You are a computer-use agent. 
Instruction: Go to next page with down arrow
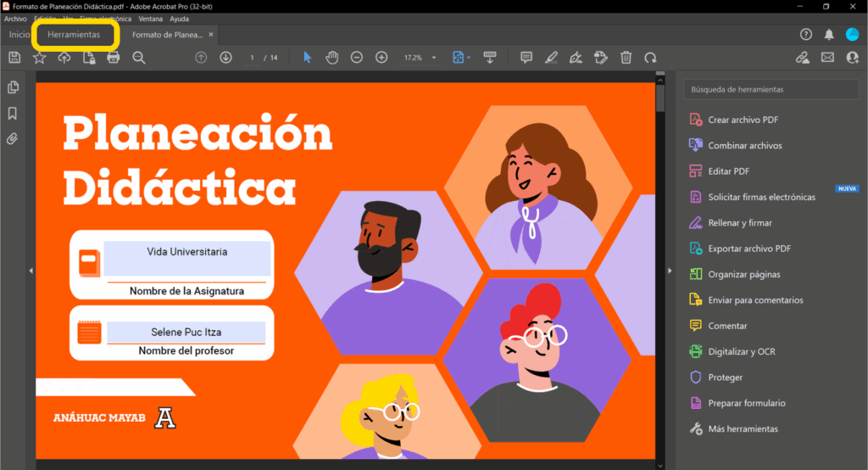[x=225, y=58]
